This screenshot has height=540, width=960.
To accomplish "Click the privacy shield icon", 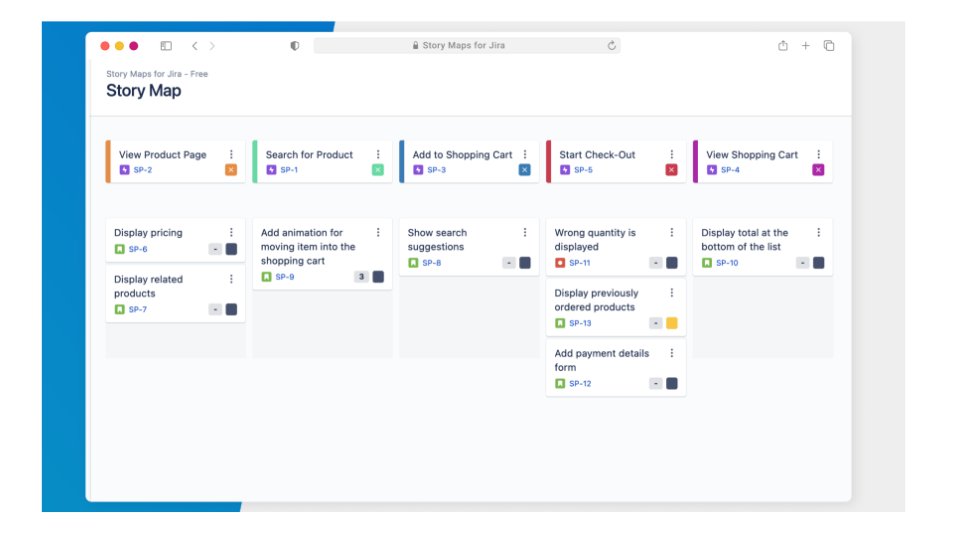I will pos(294,46).
